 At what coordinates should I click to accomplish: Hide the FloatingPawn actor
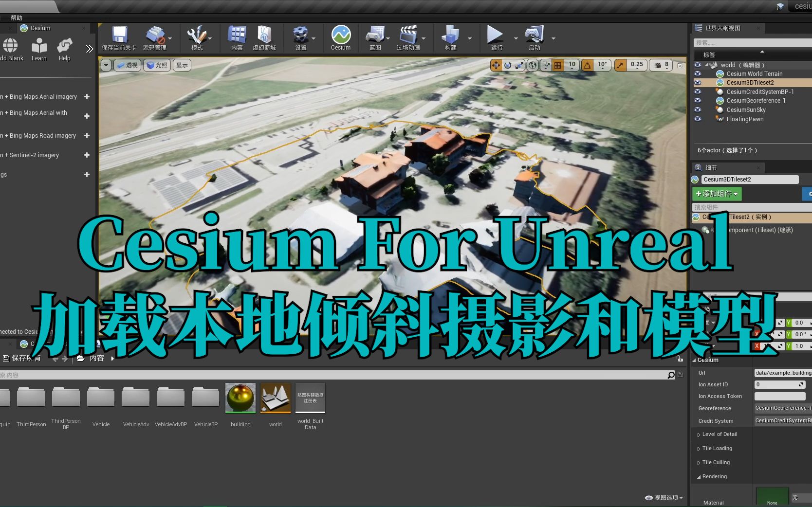(698, 119)
